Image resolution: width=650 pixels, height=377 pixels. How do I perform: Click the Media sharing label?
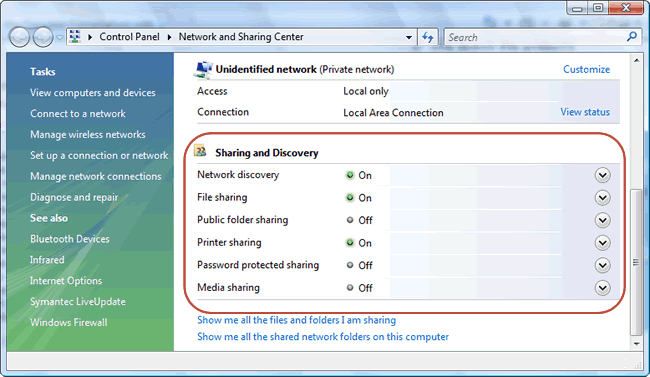pos(228,287)
